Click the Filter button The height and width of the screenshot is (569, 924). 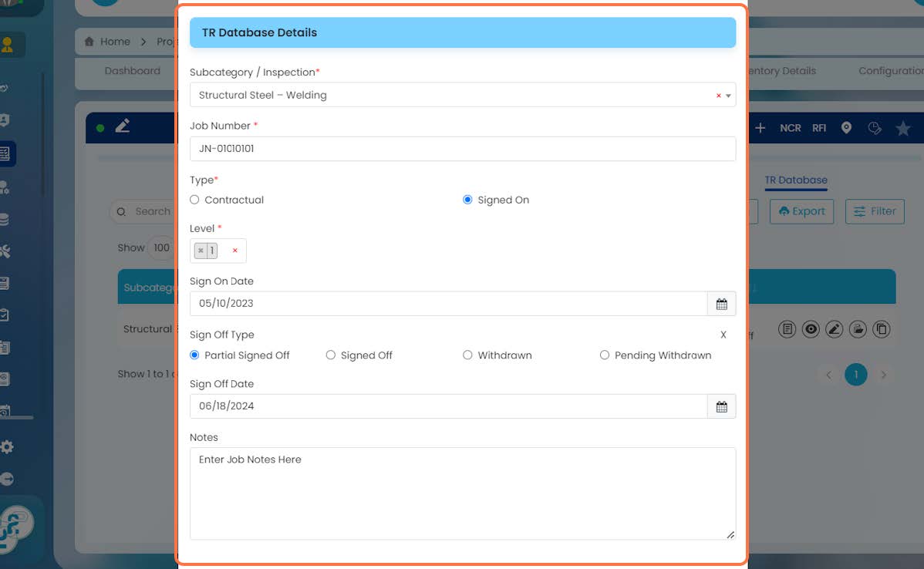pos(875,211)
